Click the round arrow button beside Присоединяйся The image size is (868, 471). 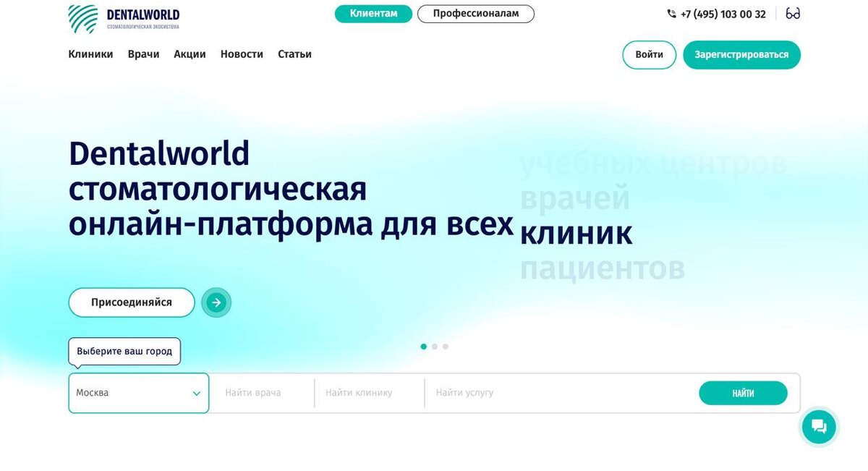coord(216,302)
